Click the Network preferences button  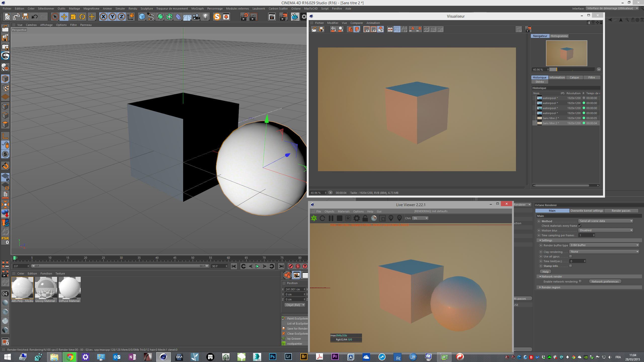pos(605,282)
